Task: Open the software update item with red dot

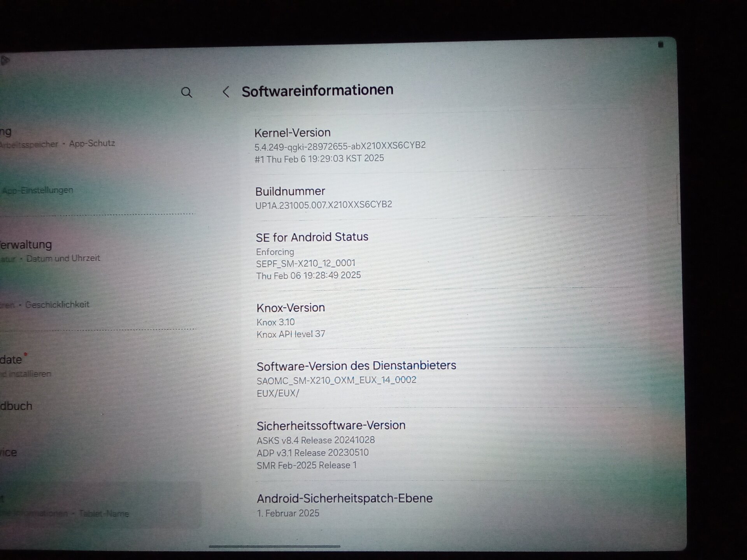Action: (x=12, y=360)
